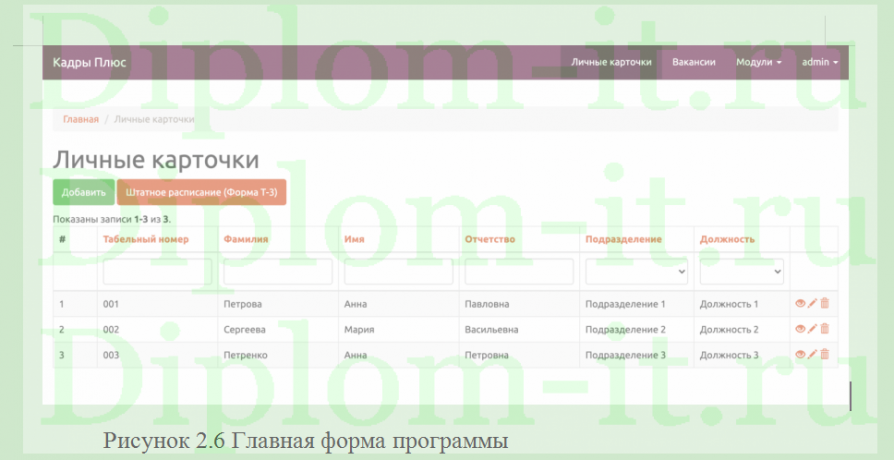
Task: Edit the Сергеева record with pencil icon
Action: (x=812, y=329)
